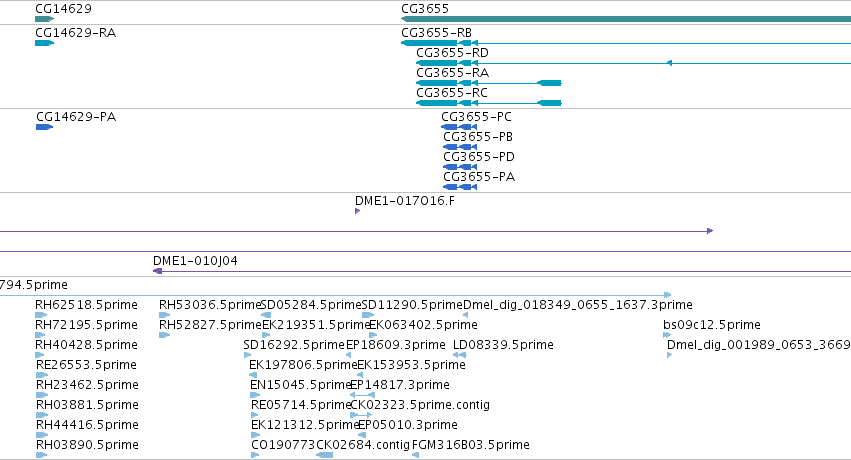
Task: Click the RH53036.5prime EST arrow
Action: [x=164, y=315]
